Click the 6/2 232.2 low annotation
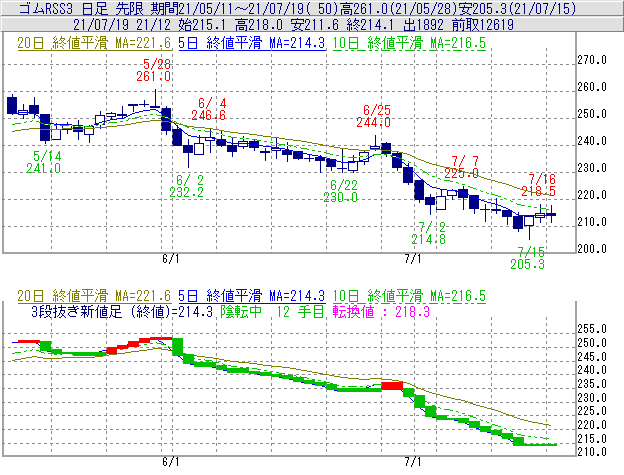624x475 pixels. click(x=187, y=186)
